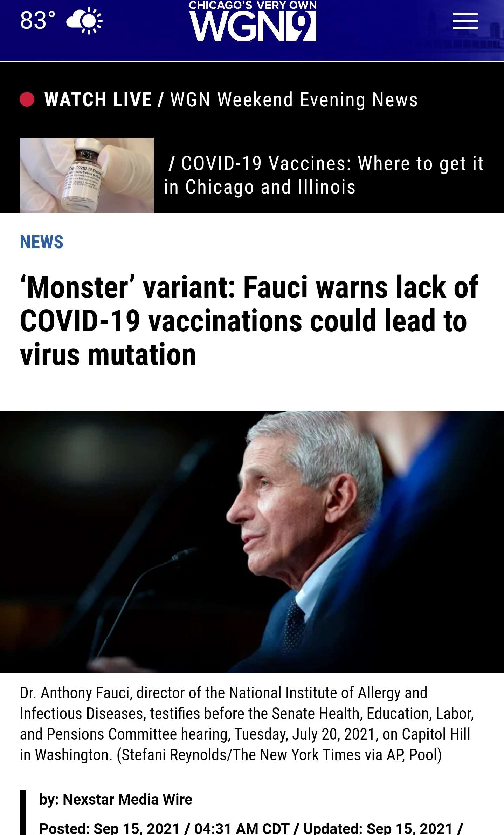The image size is (504, 835).
Task: Tap the 83° temperature reading
Action: point(37,20)
